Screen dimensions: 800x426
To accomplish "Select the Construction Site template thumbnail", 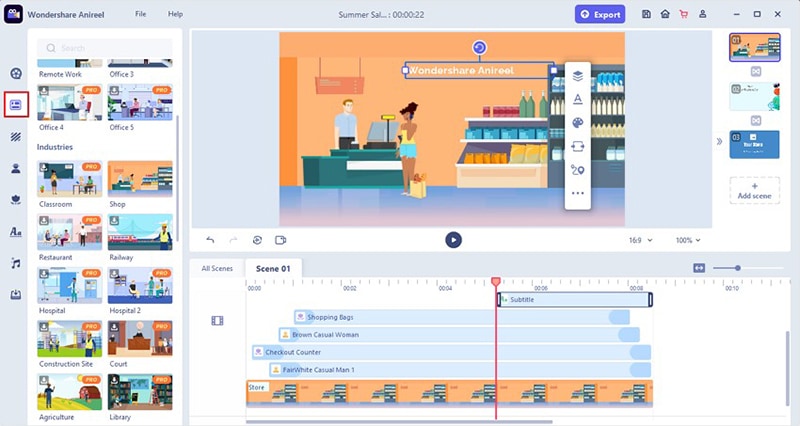I will tap(69, 339).
